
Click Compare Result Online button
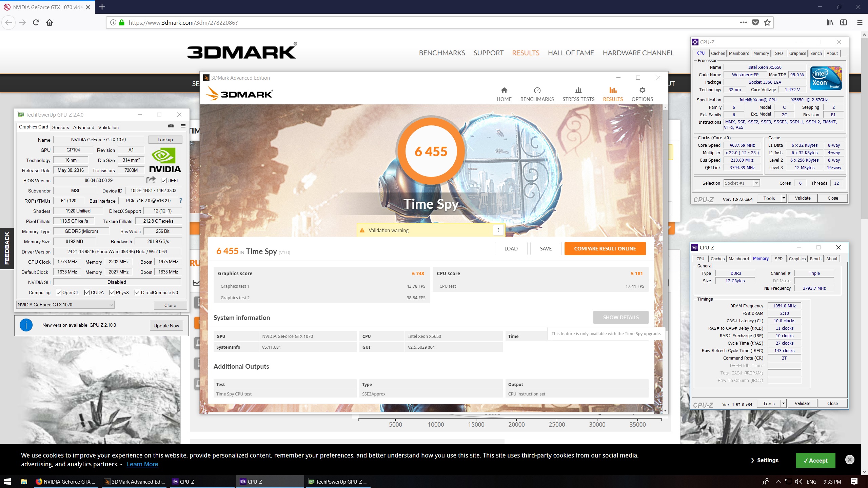click(605, 248)
